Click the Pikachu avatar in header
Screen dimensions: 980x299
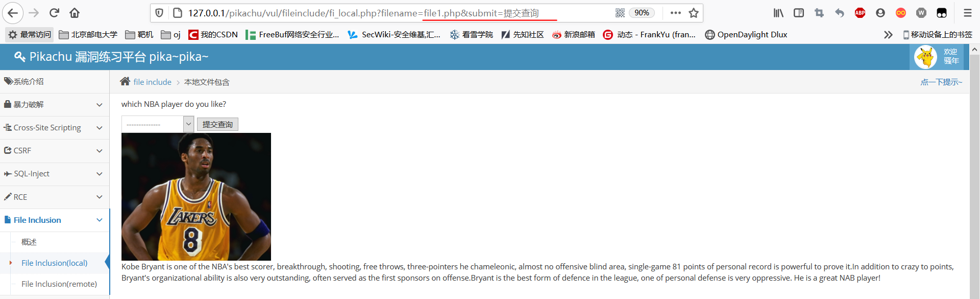tap(925, 57)
